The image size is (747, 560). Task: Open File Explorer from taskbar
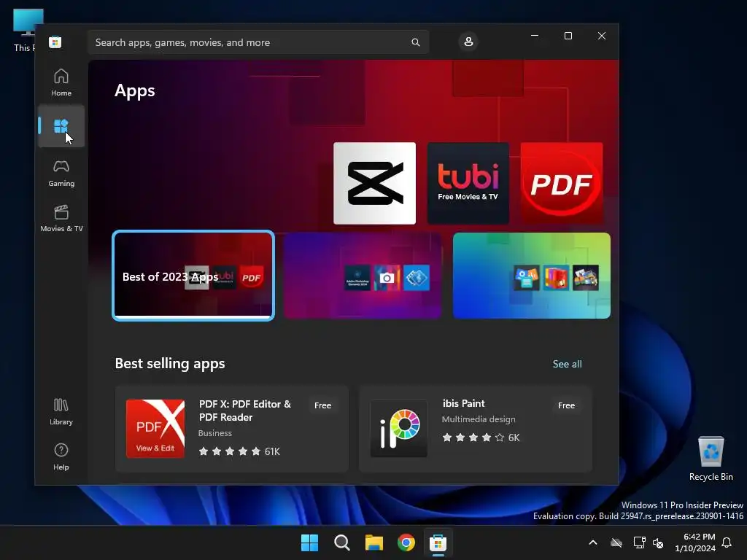point(374,542)
